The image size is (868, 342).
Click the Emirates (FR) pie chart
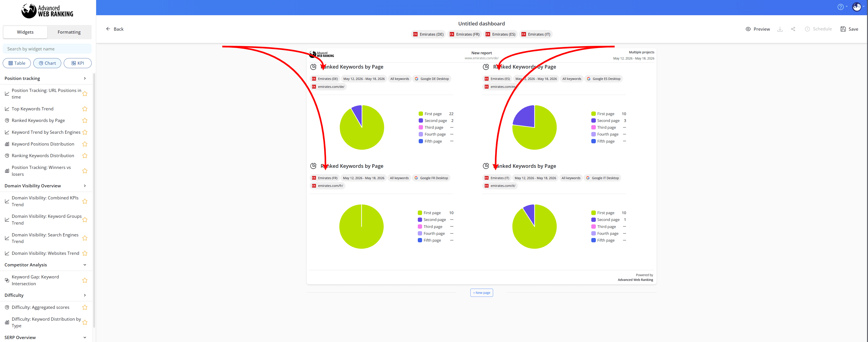[362, 226]
